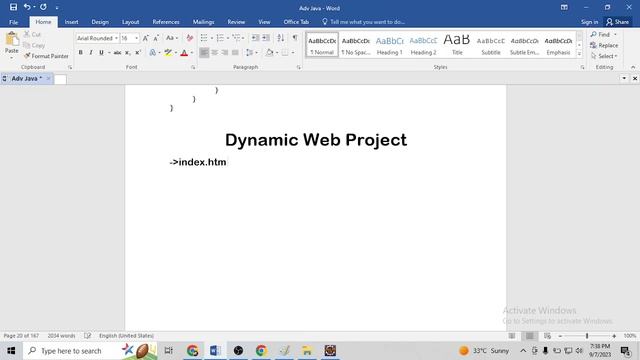
Task: Click the Tell me search field
Action: pos(363,22)
